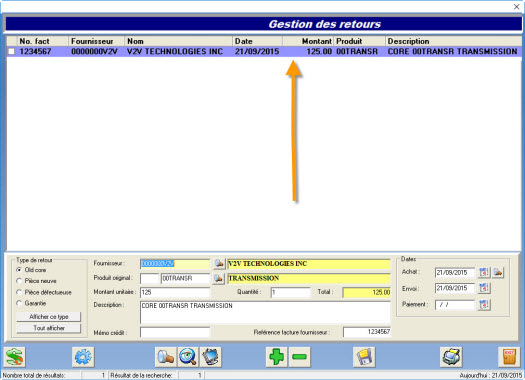This screenshot has width=525, height=380.
Task: Click the CORE 00TRANSR TRANSMISSION cell in the table
Action: pos(452,52)
